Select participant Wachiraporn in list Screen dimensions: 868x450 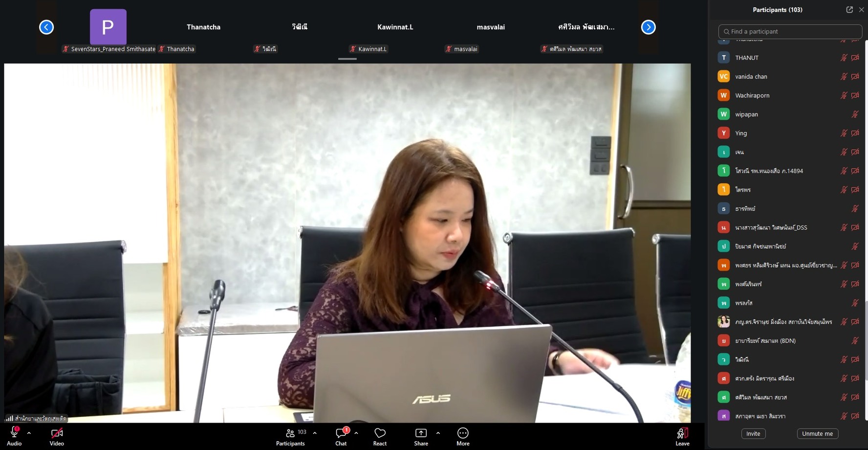[752, 95]
